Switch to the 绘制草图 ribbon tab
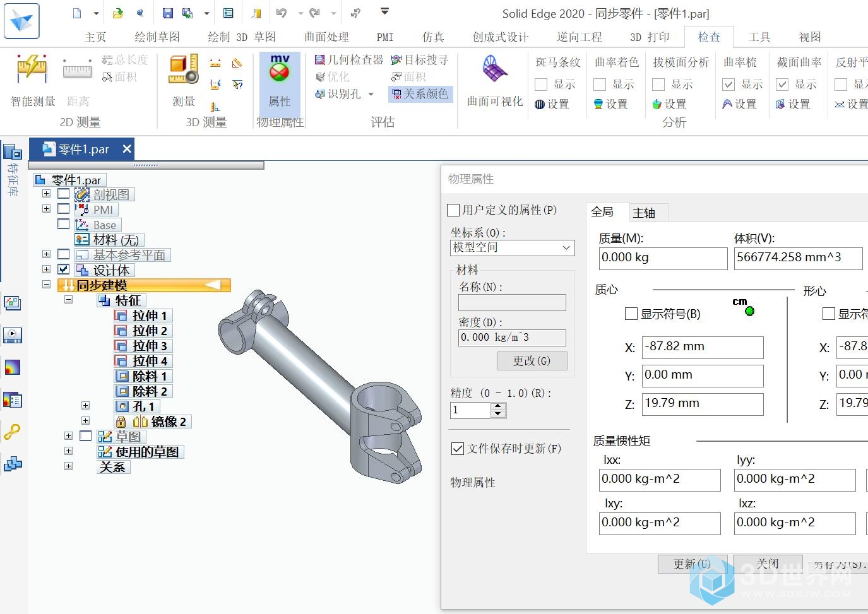Viewport: 868px width, 614px height. coord(157,37)
